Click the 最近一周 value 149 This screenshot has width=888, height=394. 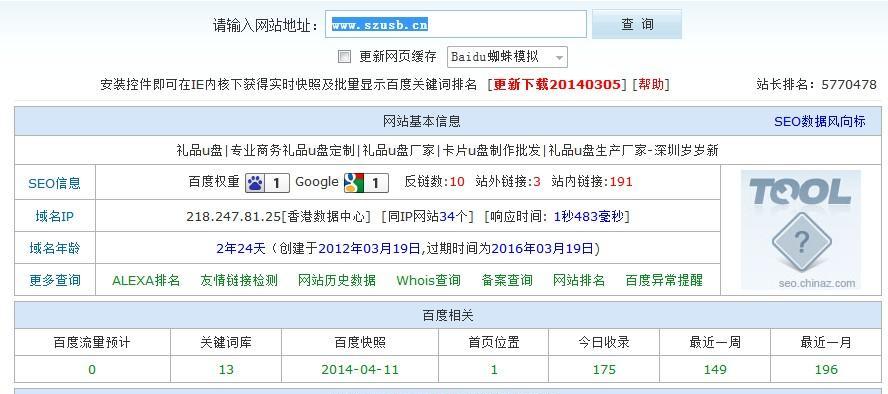[715, 370]
